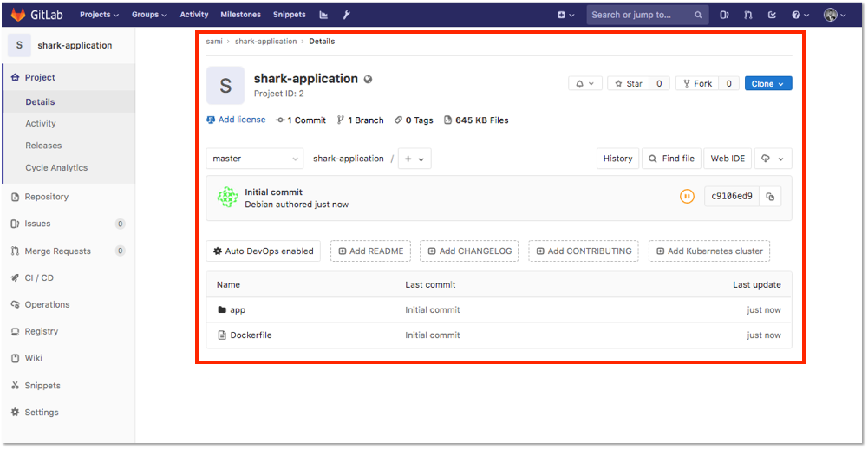The width and height of the screenshot is (868, 449).
Task: Open the Projects dropdown in navbar
Action: (99, 15)
